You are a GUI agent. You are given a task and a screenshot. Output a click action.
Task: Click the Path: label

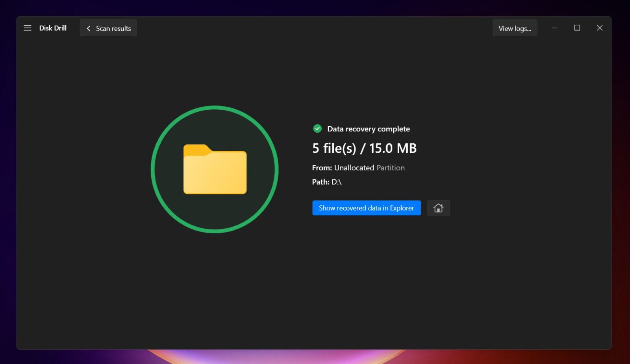[320, 181]
